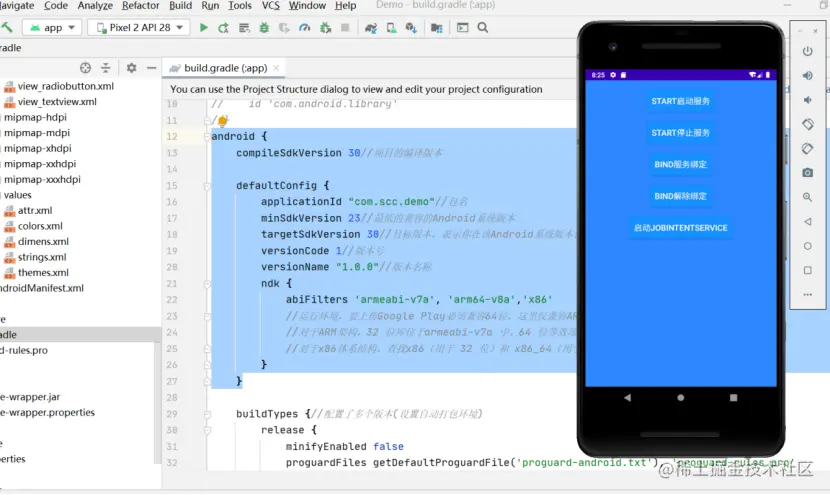Screen dimensions: 830x495
Task: Tap START启动服务 button in emulator
Action: click(x=680, y=101)
